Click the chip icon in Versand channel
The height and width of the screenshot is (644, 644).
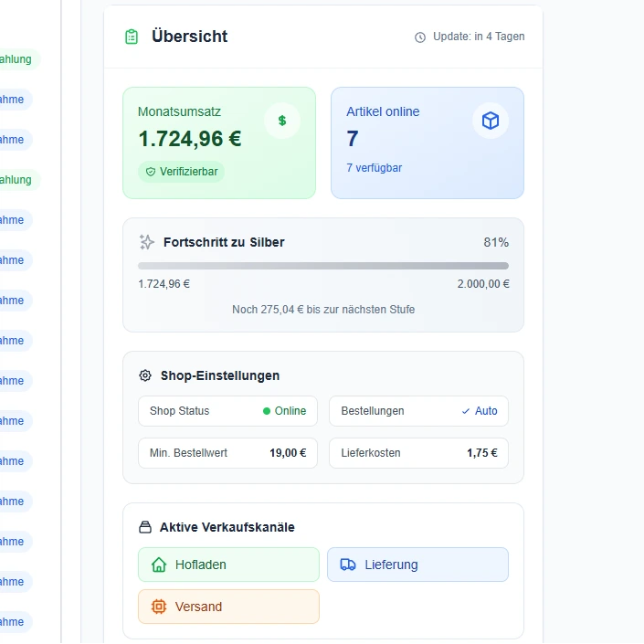tap(159, 607)
